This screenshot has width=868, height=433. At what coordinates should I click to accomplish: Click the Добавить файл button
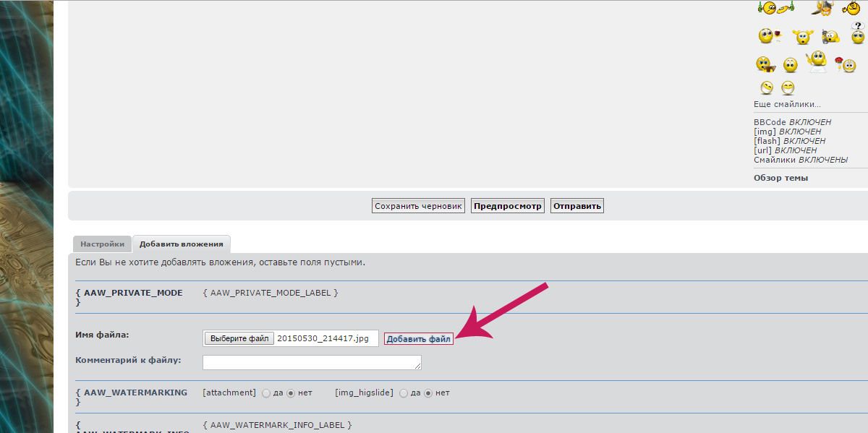pos(419,339)
